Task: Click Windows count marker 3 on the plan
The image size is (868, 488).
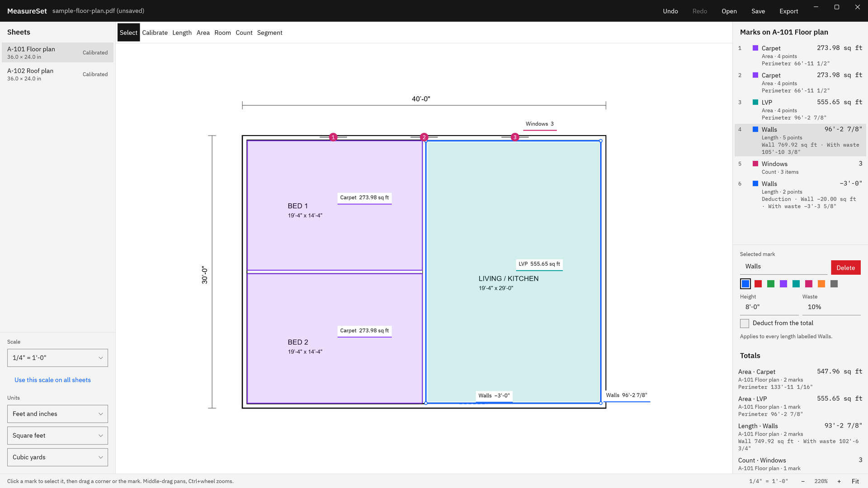Action: pyautogui.click(x=515, y=137)
